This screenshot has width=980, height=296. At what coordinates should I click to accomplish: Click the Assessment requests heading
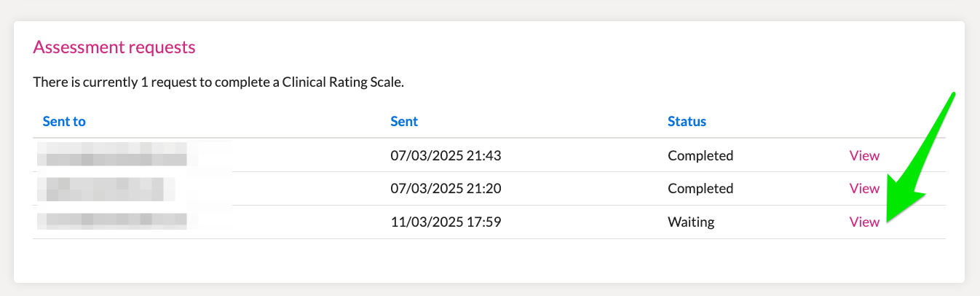(114, 47)
